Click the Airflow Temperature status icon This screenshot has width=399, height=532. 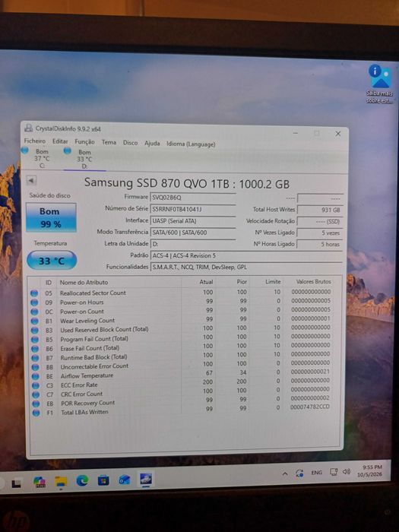[x=35, y=376]
